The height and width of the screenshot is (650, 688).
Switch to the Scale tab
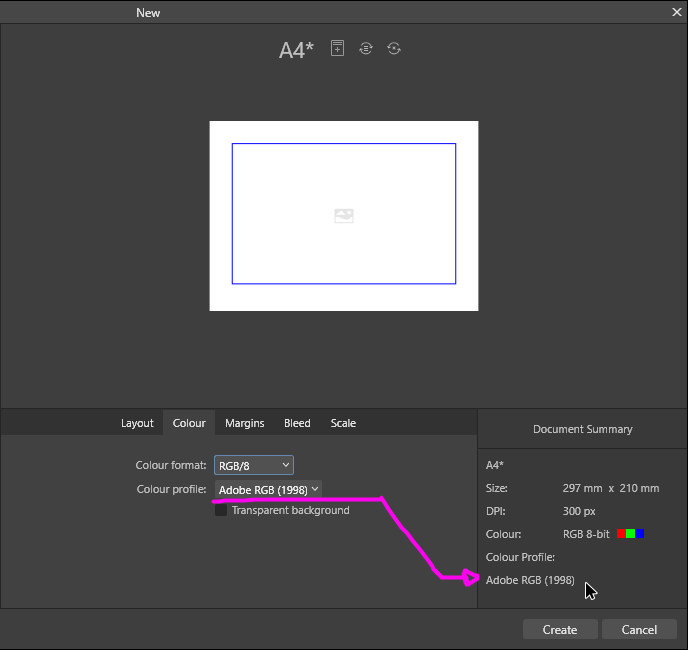point(343,423)
